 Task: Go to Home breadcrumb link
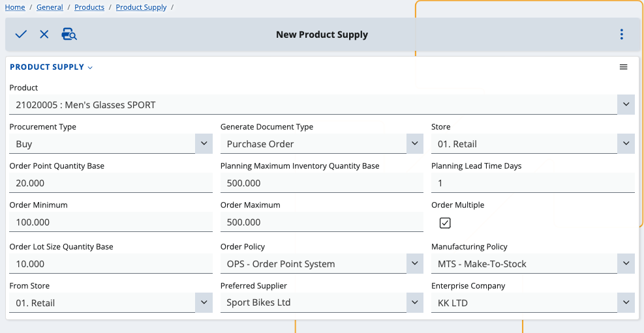pos(15,7)
